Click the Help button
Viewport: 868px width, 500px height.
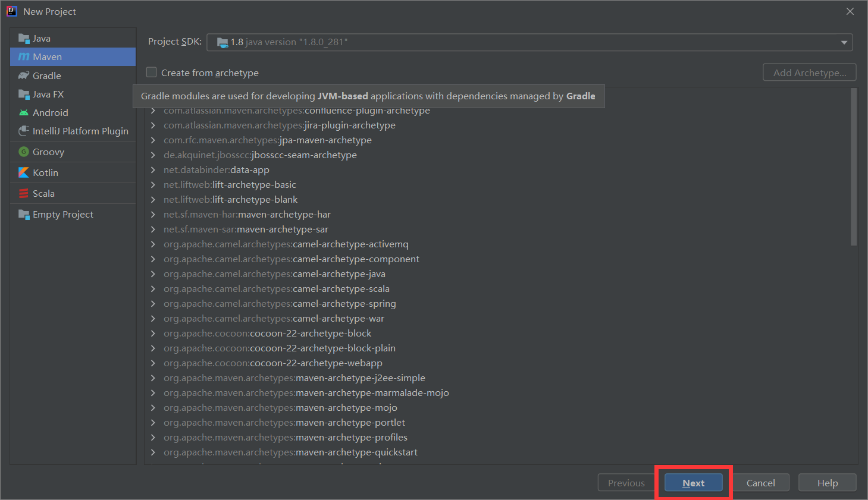coord(828,483)
